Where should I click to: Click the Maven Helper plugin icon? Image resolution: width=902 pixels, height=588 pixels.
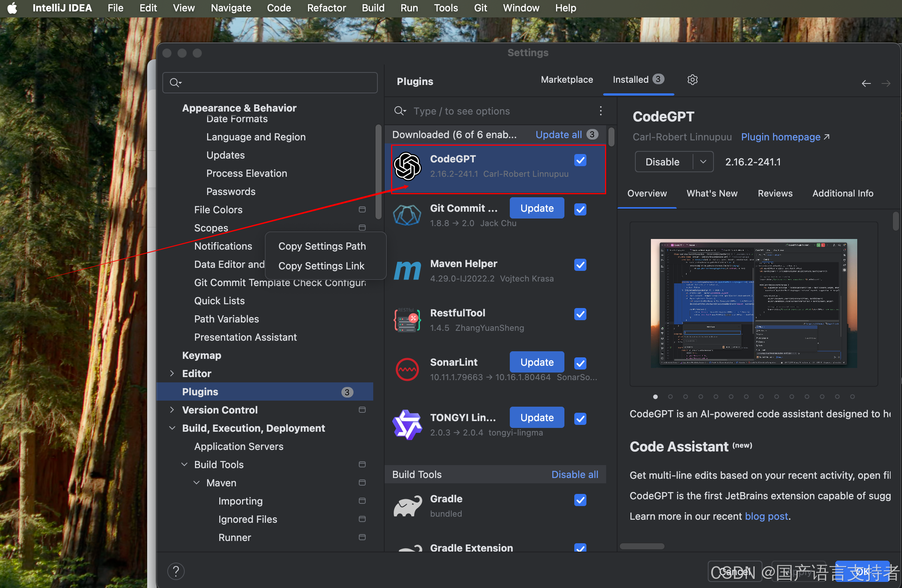407,270
